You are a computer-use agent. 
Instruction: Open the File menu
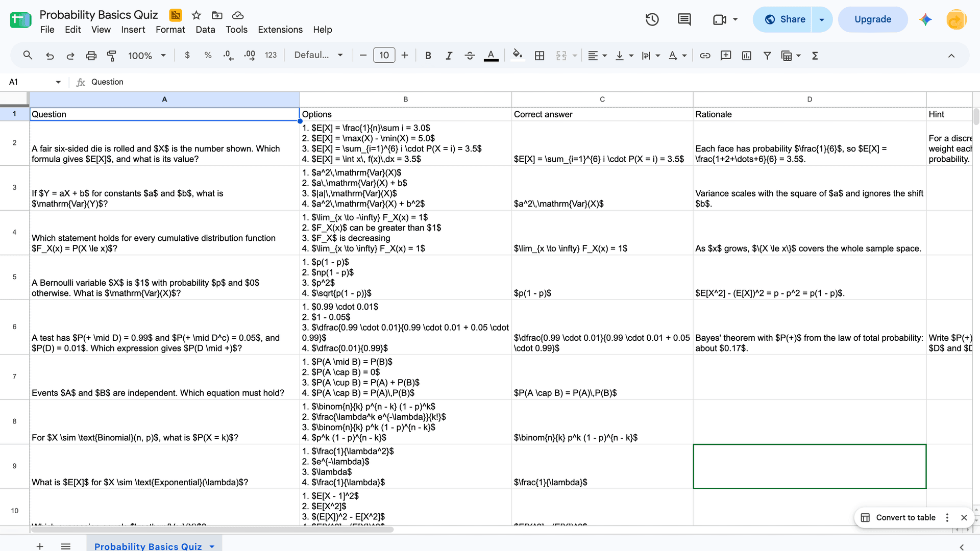pyautogui.click(x=47, y=30)
